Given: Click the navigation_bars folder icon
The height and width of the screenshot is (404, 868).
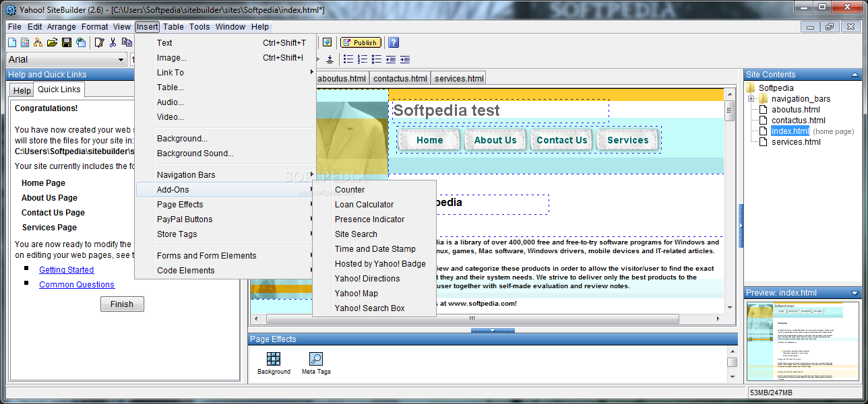Looking at the screenshot, I should click(764, 98).
